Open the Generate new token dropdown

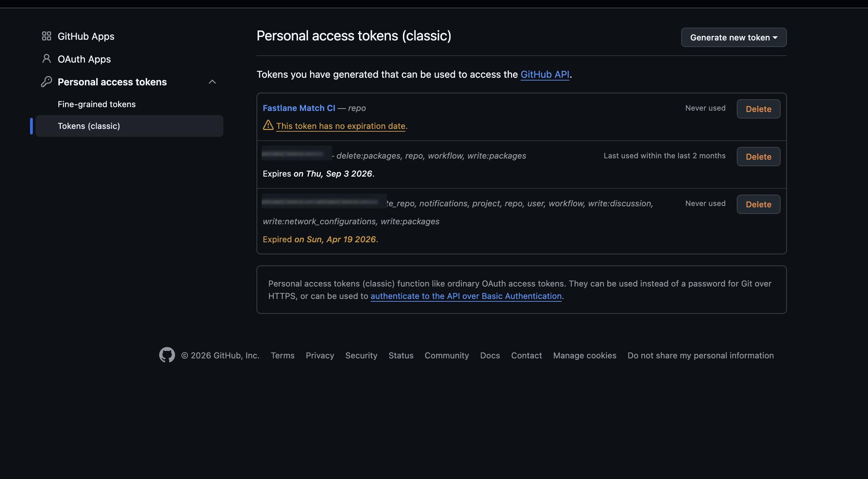[x=734, y=37]
